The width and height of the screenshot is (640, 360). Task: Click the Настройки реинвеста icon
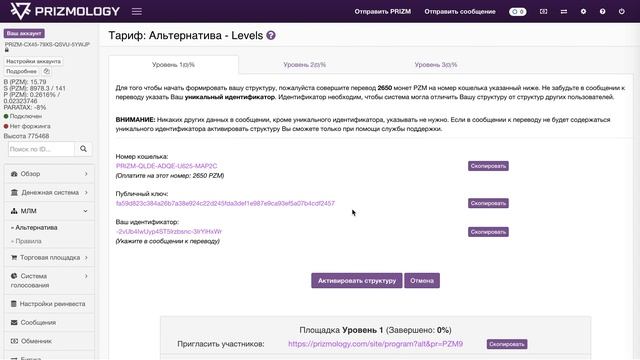[x=13, y=304]
